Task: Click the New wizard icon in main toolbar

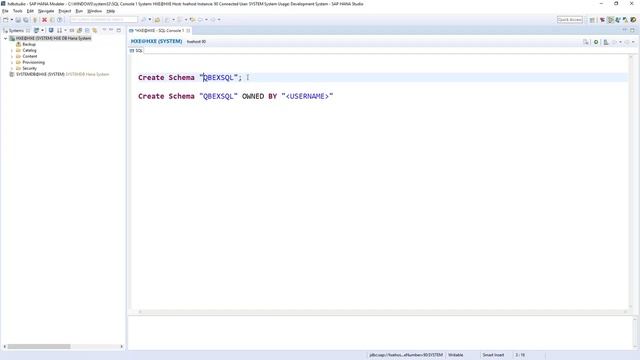Action: coord(6,20)
